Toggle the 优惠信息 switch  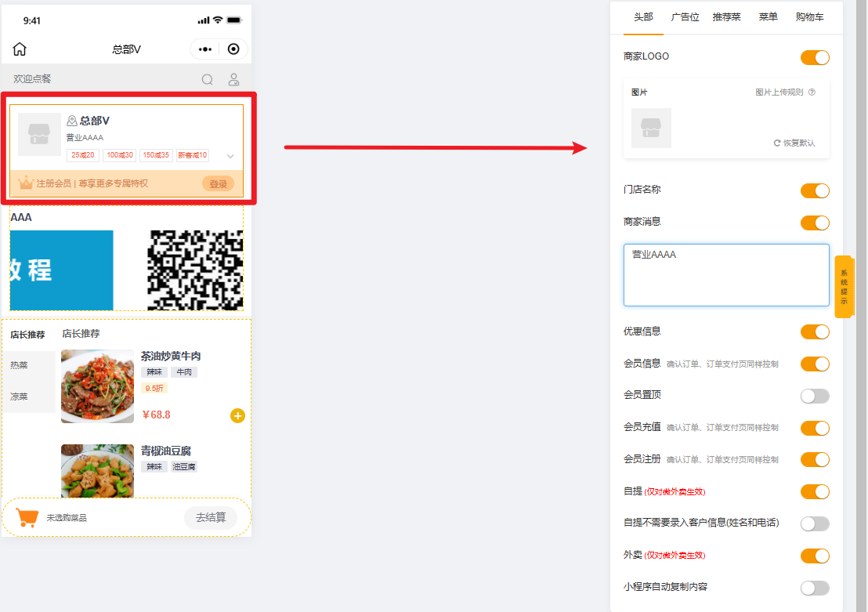pos(815,331)
